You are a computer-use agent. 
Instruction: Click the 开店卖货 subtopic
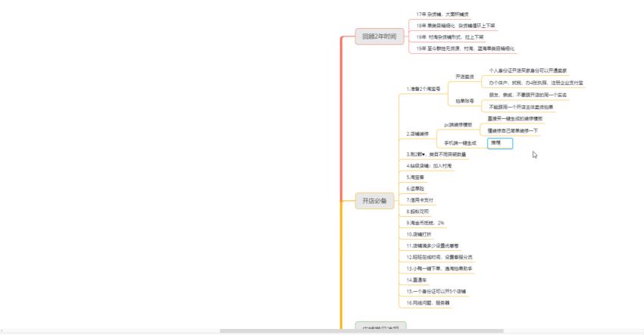(x=464, y=77)
